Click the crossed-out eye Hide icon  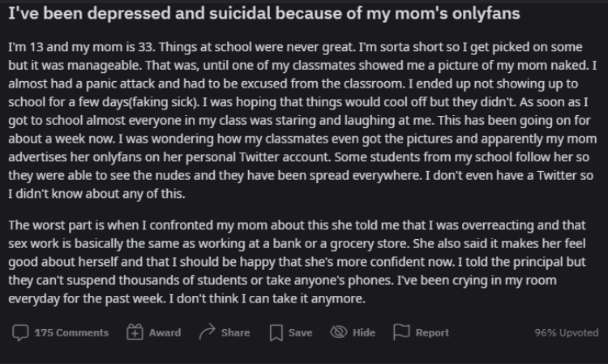339,332
